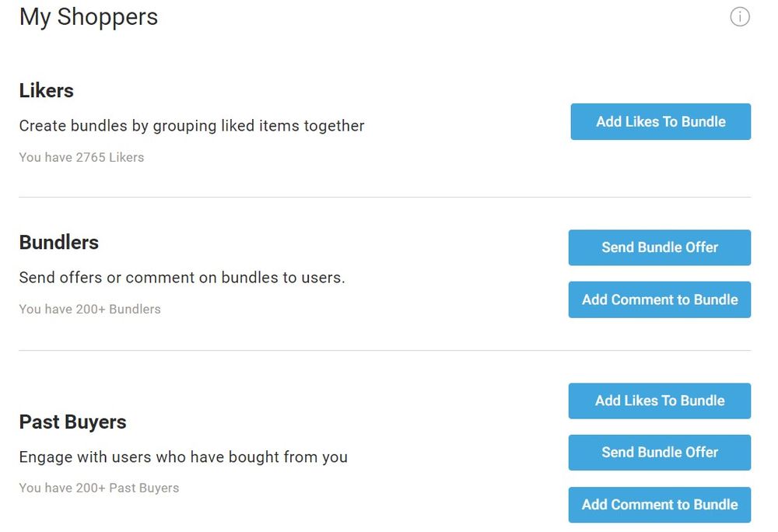
Task: Click the Engage with users description text
Action: pyautogui.click(x=182, y=457)
